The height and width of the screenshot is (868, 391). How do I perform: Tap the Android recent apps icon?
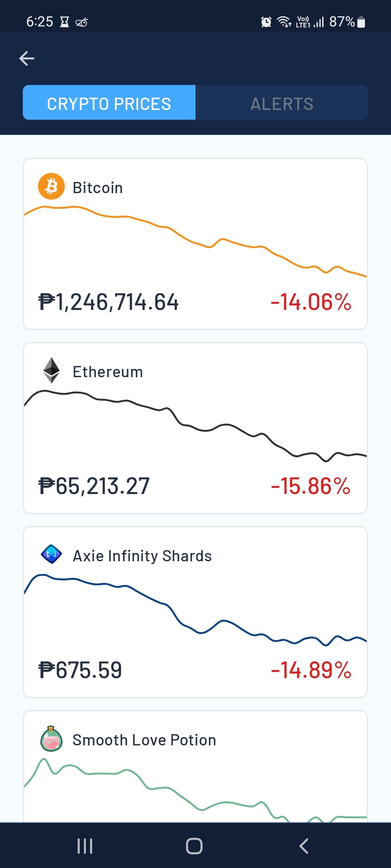coord(85,846)
